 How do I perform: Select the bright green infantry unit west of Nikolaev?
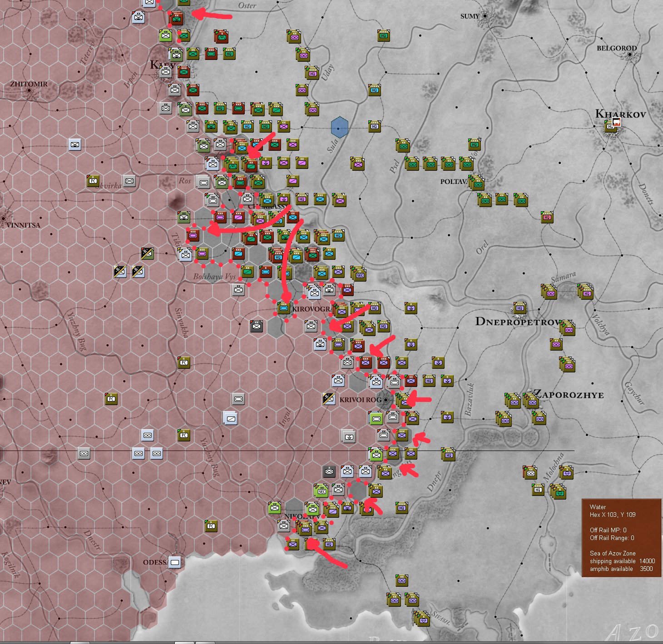point(275,508)
